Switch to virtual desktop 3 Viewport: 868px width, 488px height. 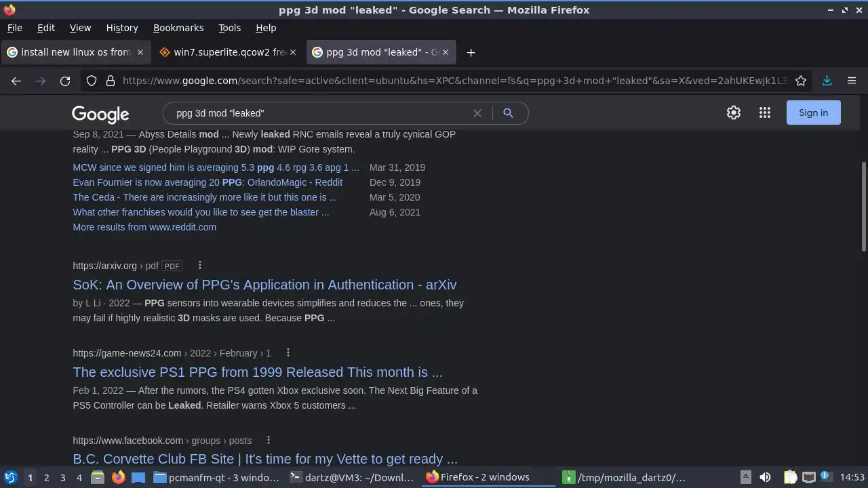point(62,477)
